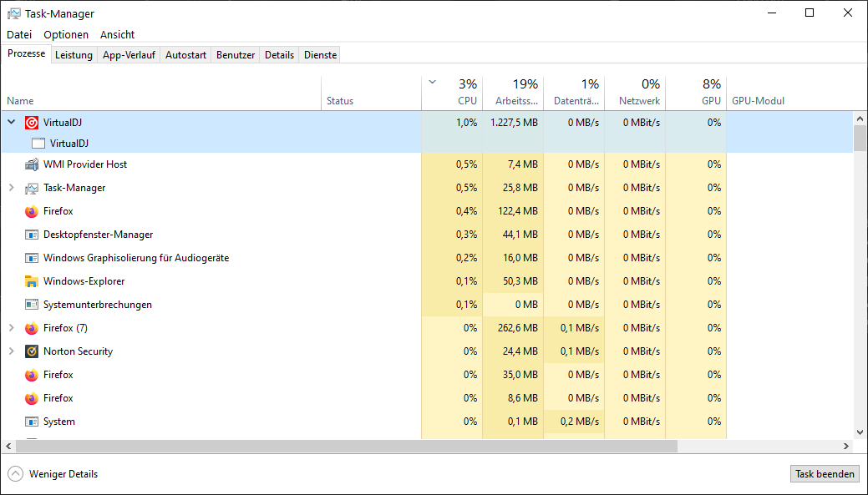Collapse view with Weniger Details arrow icon
Screen dimensions: 868x495
(x=16, y=474)
